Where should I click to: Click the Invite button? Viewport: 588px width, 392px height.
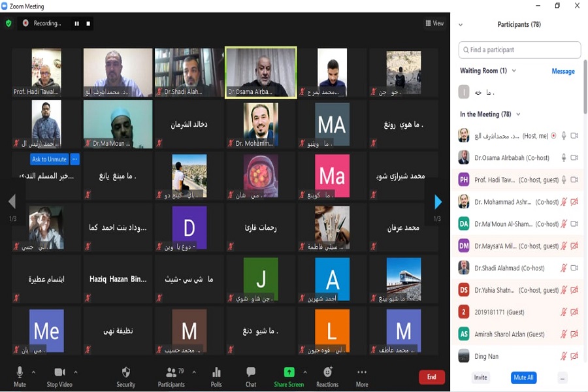pos(480,378)
